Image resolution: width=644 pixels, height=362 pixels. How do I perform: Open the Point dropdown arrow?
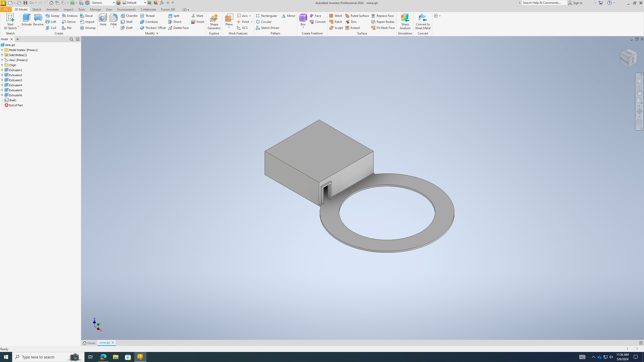(x=252, y=22)
